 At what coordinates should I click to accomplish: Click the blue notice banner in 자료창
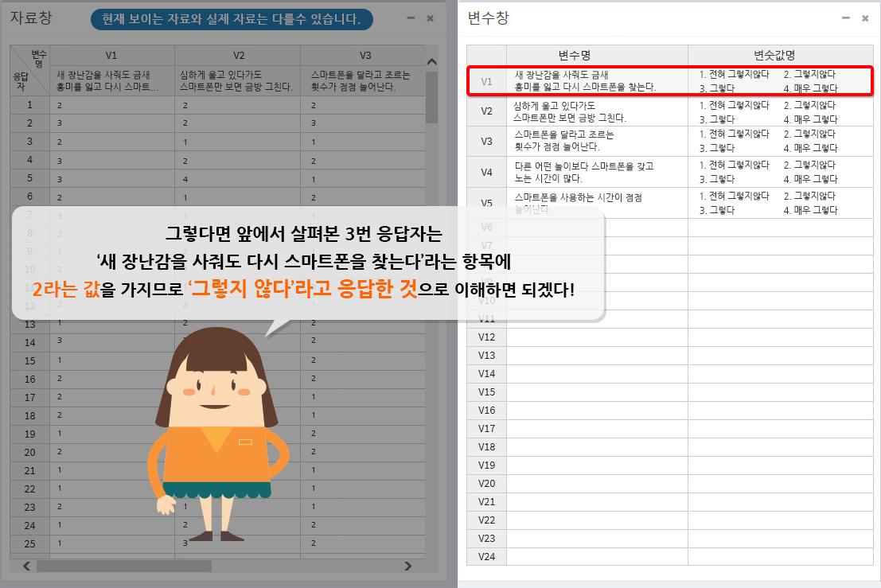click(232, 19)
